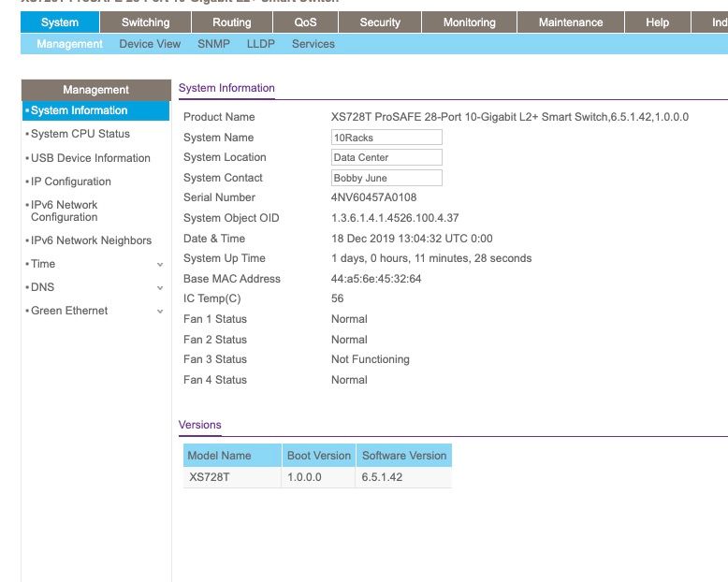Select the Management submenu item
The image size is (728, 582).
point(69,44)
